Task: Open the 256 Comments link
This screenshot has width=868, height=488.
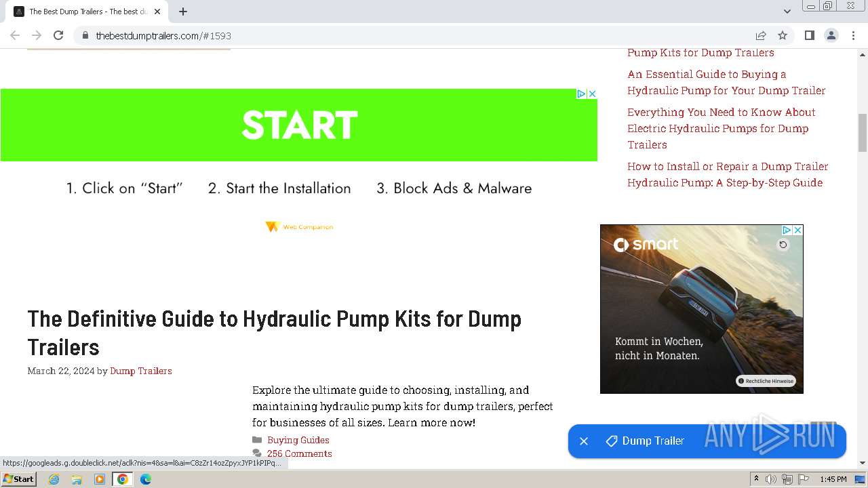Action: 299,453
